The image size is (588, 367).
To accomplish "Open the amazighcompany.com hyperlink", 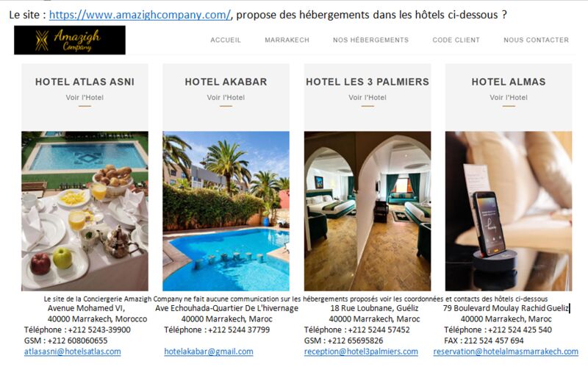I will pyautogui.click(x=140, y=15).
